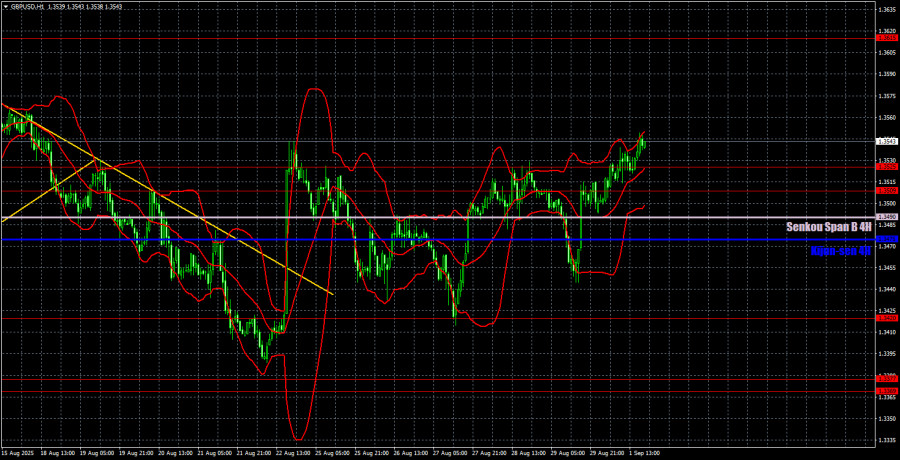Click the 1.3575 price scale label
Screen dimensions: 900x460
pyautogui.click(x=886, y=95)
